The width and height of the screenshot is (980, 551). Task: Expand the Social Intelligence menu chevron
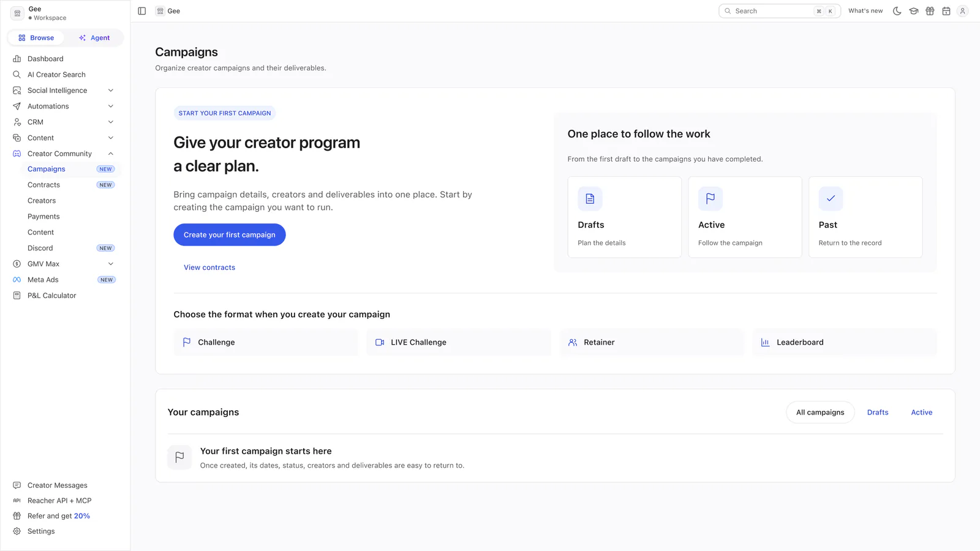pos(111,91)
